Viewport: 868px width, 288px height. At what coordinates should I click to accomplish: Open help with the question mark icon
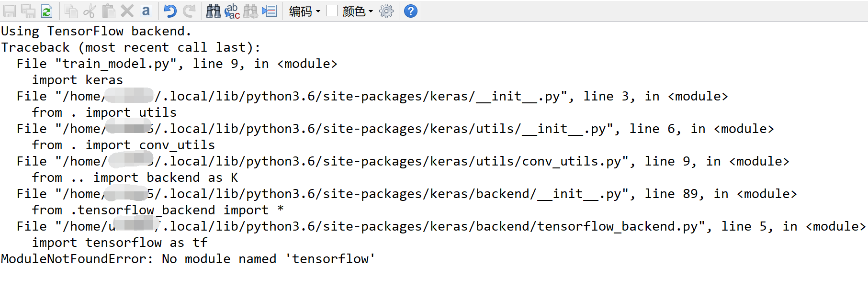pos(410,11)
